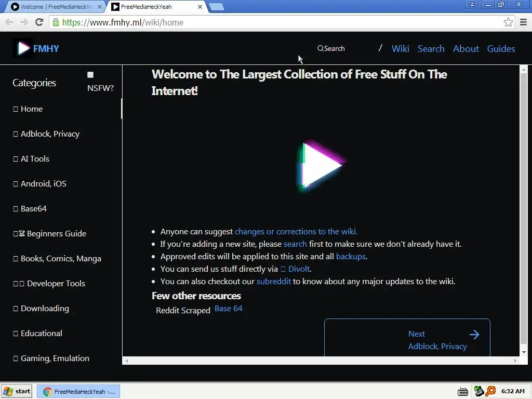Close the Welcome FreeMediaHeckYeah tab
532x399 pixels.
pos(99,6)
